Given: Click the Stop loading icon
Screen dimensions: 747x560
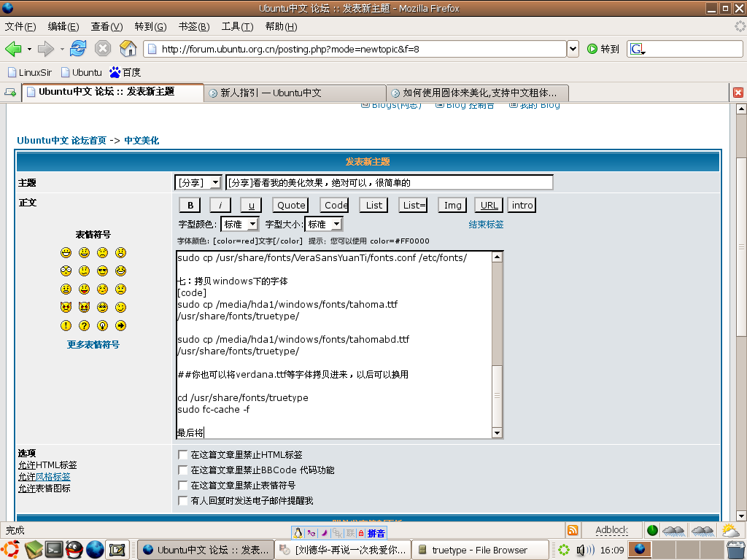Looking at the screenshot, I should click(102, 48).
